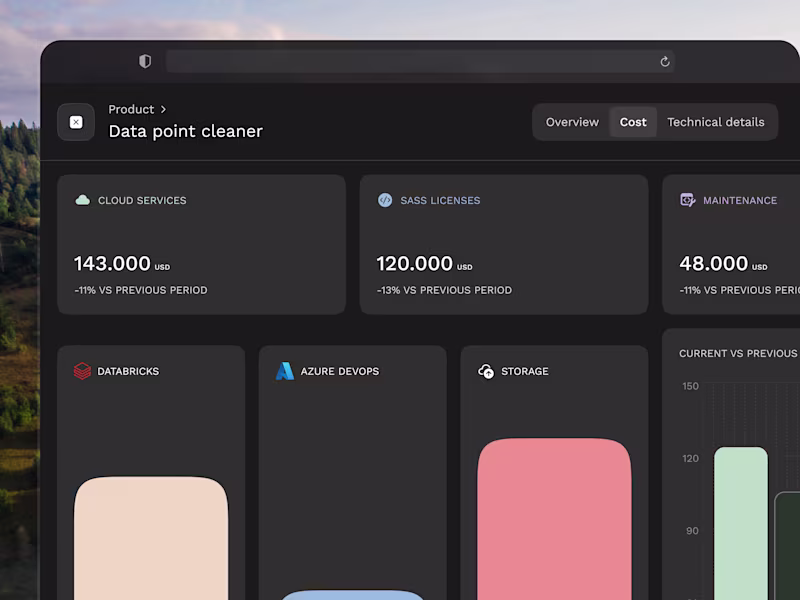
Task: Click the Data point cleaner product icon
Action: [76, 122]
